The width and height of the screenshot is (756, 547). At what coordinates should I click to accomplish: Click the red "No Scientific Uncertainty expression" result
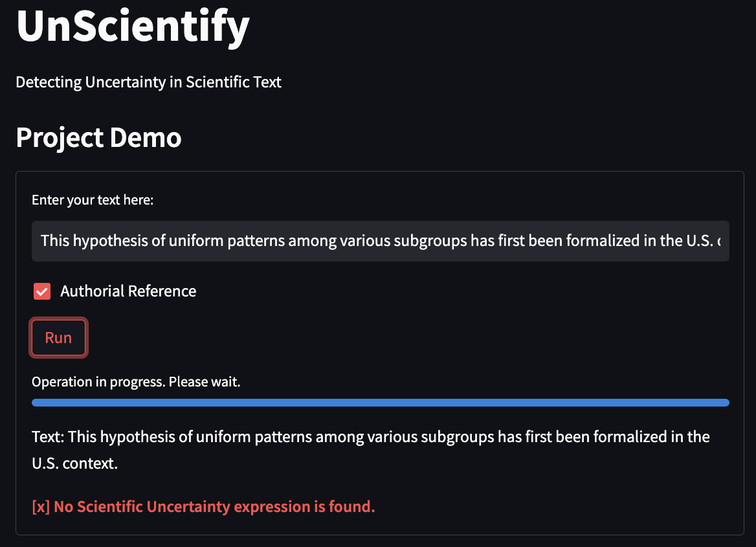pyautogui.click(x=214, y=506)
